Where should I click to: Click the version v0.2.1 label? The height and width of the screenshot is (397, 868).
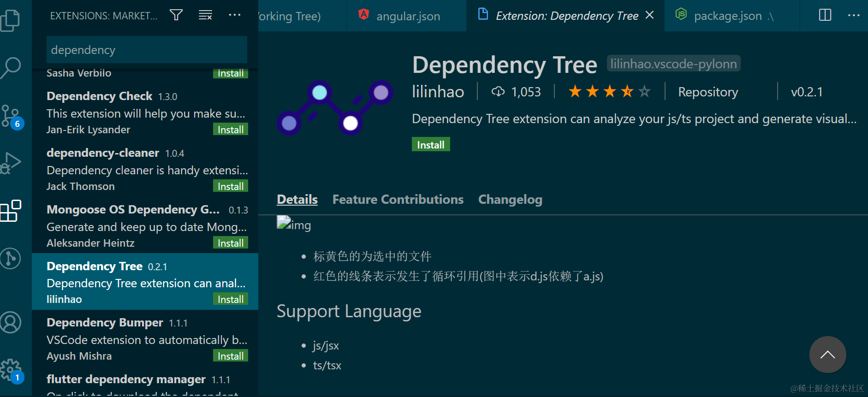coord(807,92)
